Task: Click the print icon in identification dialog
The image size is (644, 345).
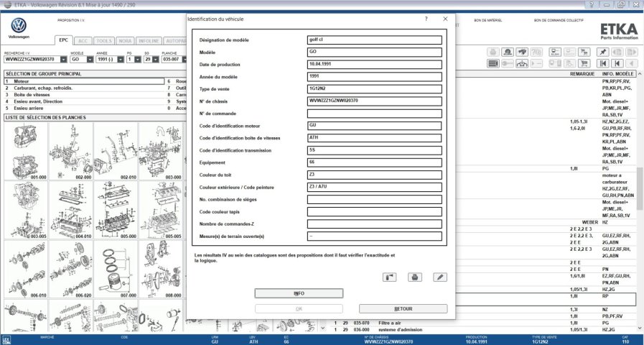Action: pyautogui.click(x=415, y=277)
